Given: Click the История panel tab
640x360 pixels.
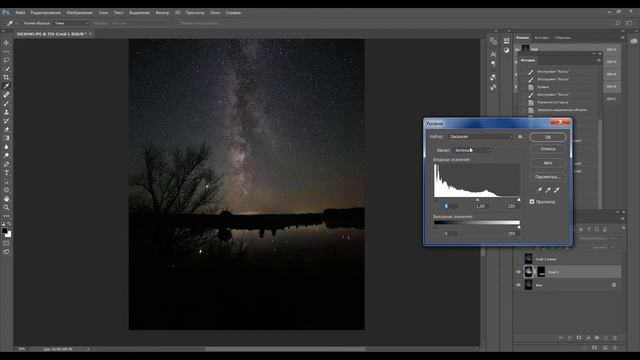Looking at the screenshot, I should (x=528, y=60).
